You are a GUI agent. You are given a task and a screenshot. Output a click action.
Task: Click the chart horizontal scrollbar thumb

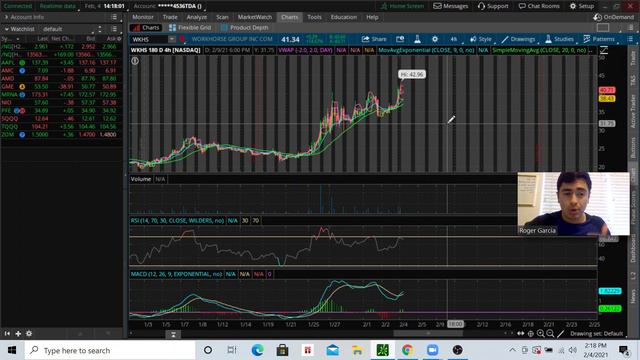428,333
